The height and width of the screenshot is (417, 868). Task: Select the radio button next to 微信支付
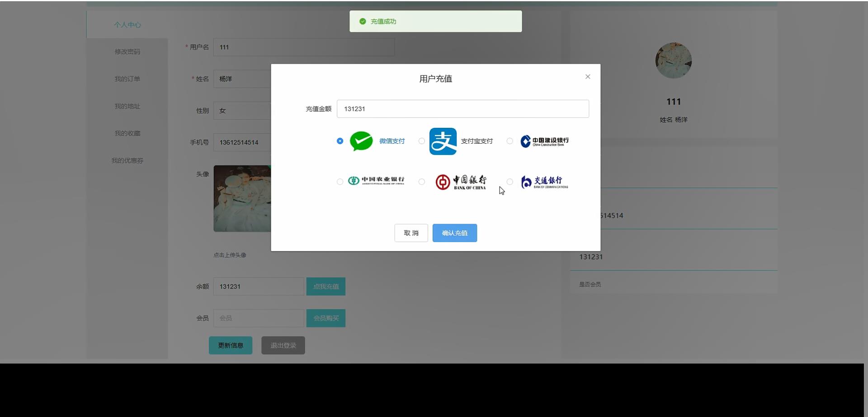pos(340,141)
